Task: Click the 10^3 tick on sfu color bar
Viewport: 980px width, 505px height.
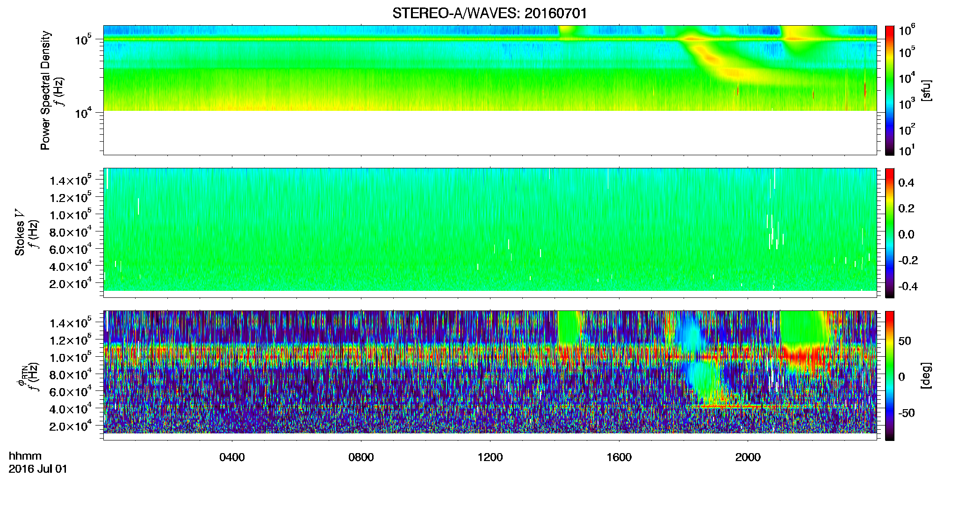Action: [x=907, y=104]
